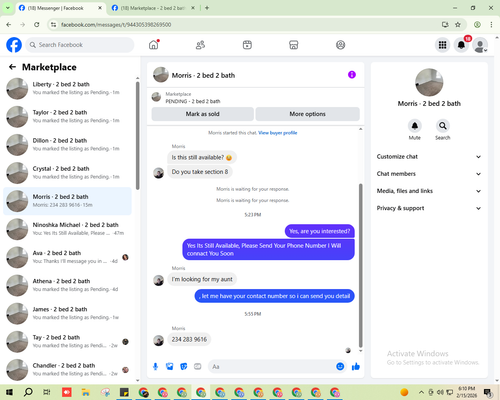500x400 pixels.
Task: Click the taskbar volume speaker icon
Action: click(x=440, y=392)
